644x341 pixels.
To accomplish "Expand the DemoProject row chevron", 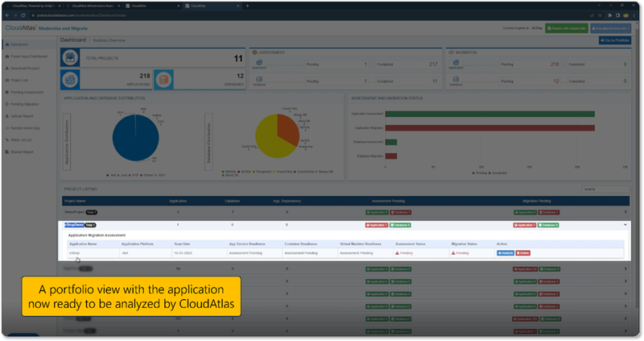I will [625, 212].
